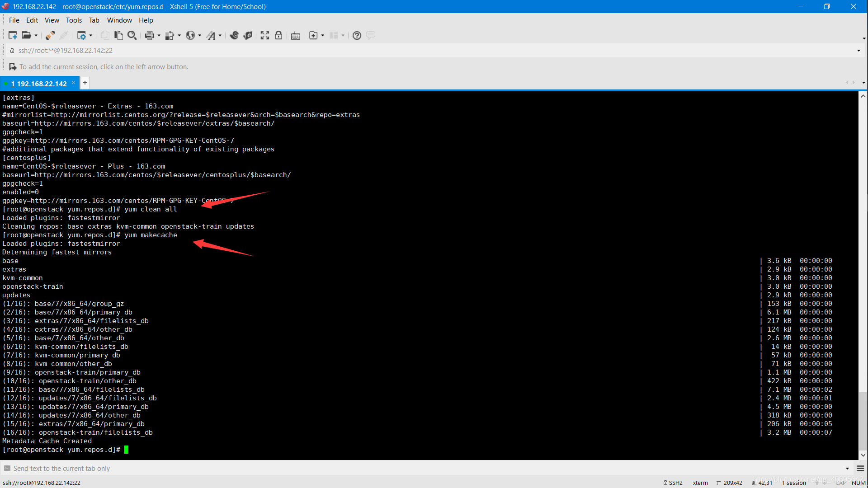
Task: Click the Find magnifier icon
Action: (x=132, y=35)
